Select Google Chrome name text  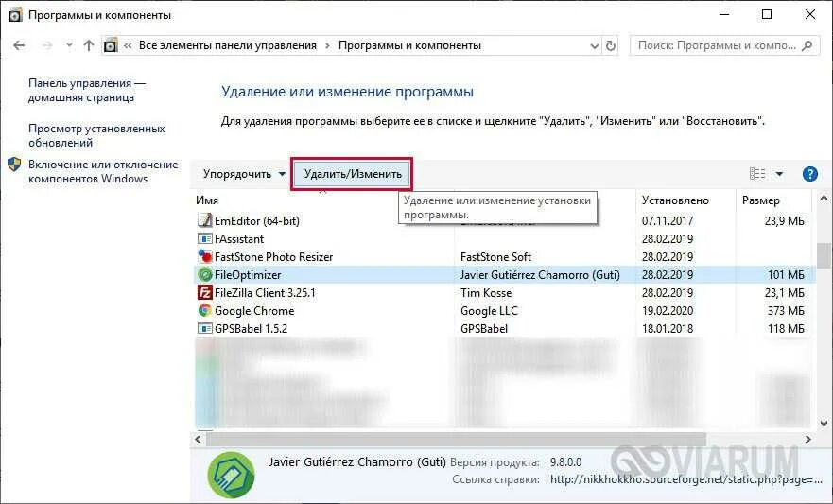tap(254, 311)
